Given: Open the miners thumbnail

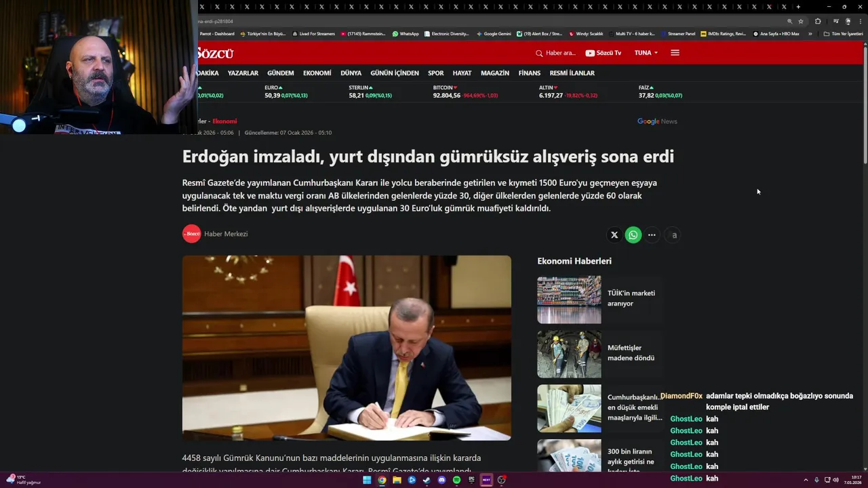Looking at the screenshot, I should (569, 354).
